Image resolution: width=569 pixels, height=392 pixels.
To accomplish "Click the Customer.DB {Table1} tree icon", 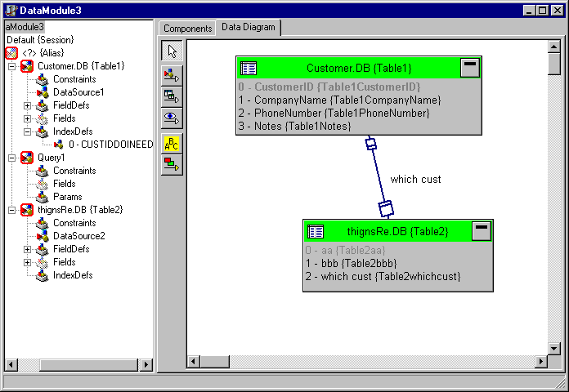I will (x=27, y=66).
